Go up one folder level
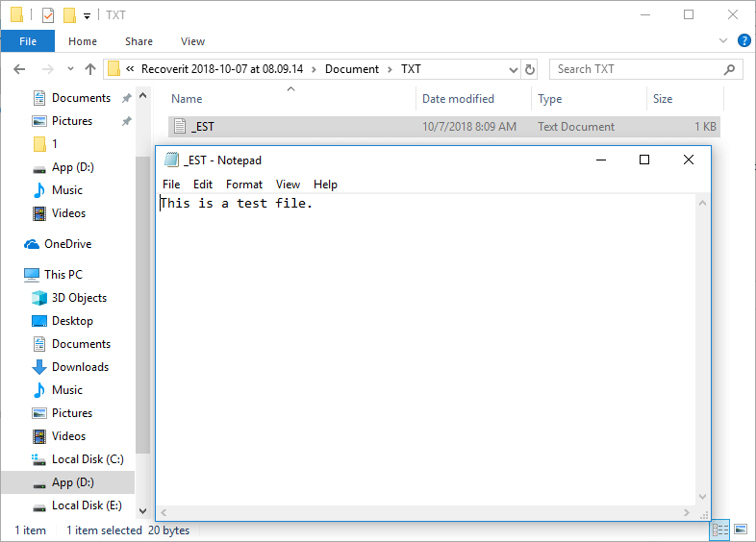This screenshot has height=542, width=756. [90, 69]
